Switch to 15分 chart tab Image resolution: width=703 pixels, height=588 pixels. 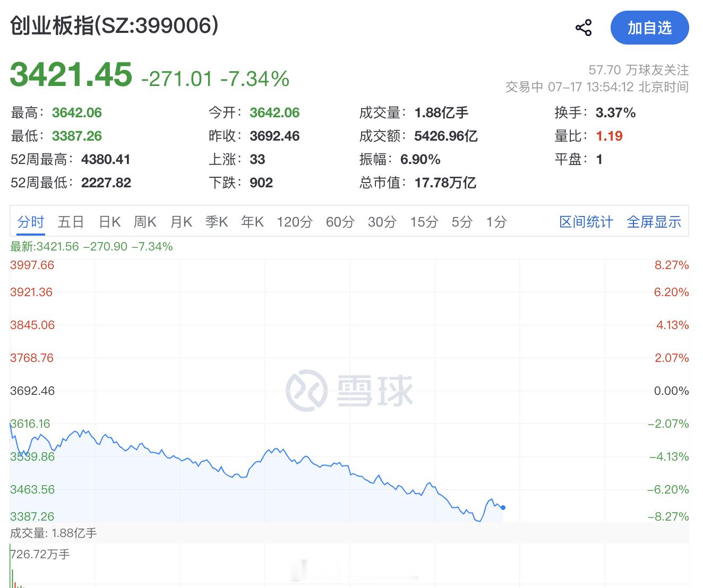[x=424, y=222]
